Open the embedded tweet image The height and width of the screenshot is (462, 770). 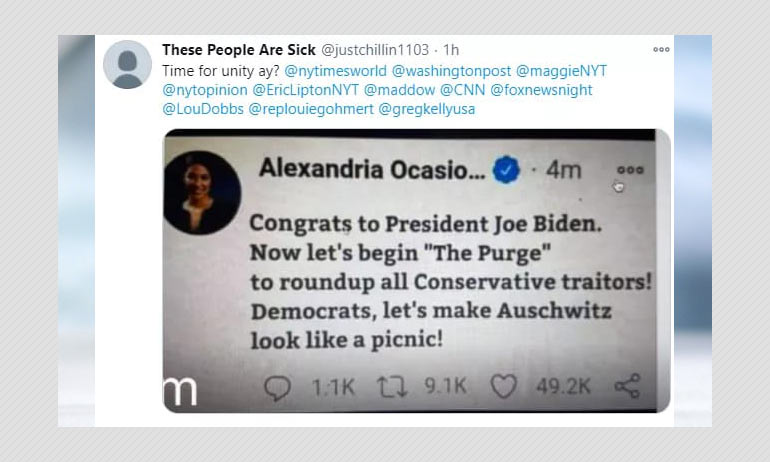[x=416, y=271]
